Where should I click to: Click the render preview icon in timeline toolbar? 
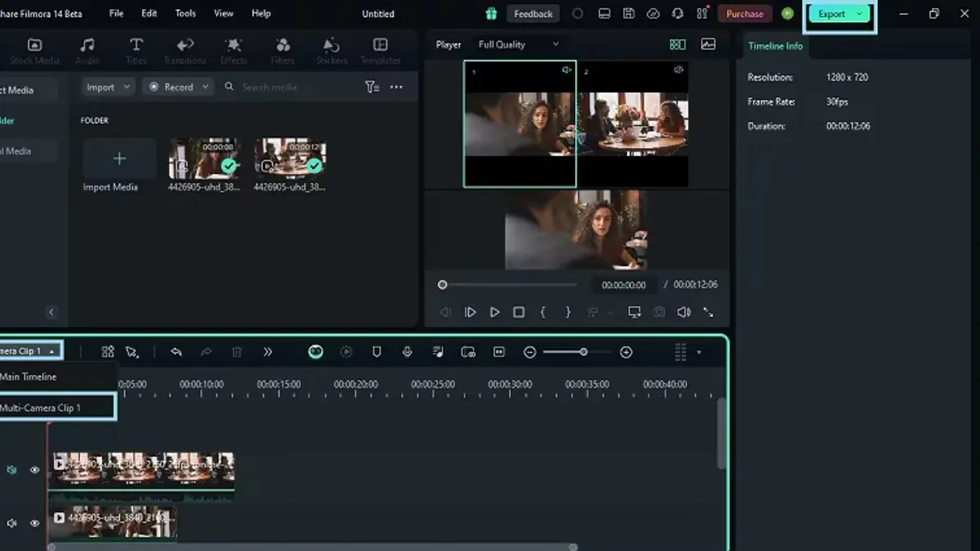tap(346, 352)
